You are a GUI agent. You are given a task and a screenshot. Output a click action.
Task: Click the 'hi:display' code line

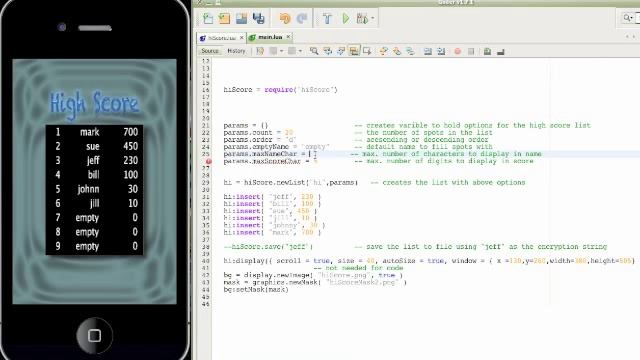point(429,261)
